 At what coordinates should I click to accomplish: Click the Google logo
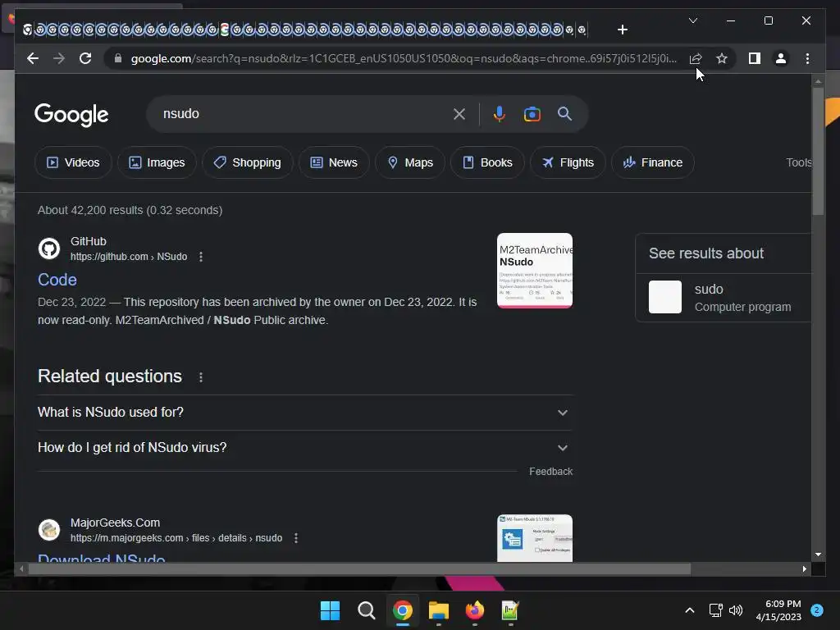tap(72, 115)
